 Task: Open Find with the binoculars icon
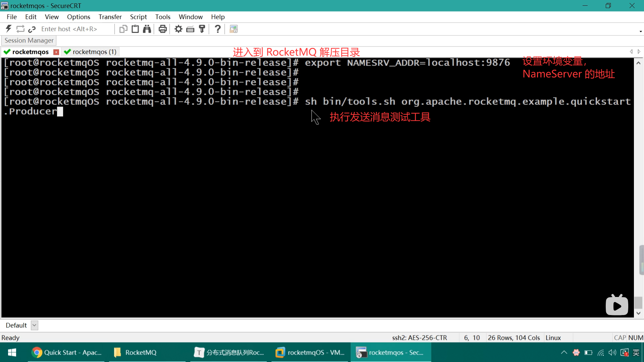pyautogui.click(x=147, y=29)
